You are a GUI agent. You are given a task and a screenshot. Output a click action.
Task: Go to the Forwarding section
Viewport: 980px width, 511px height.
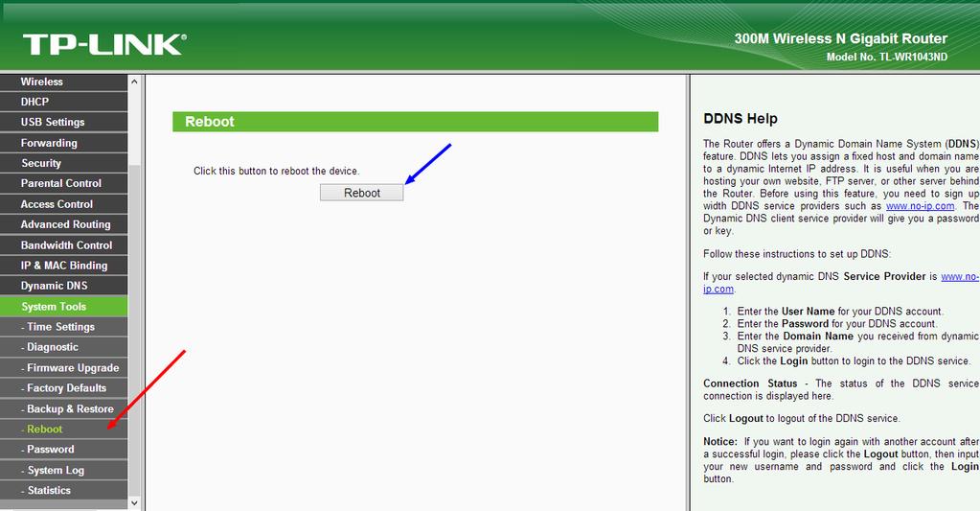(x=64, y=143)
